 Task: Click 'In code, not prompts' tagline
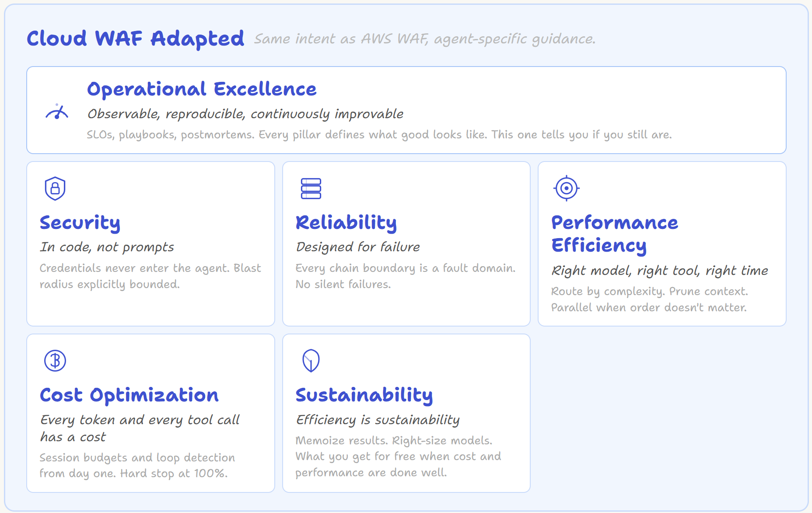[x=107, y=247]
